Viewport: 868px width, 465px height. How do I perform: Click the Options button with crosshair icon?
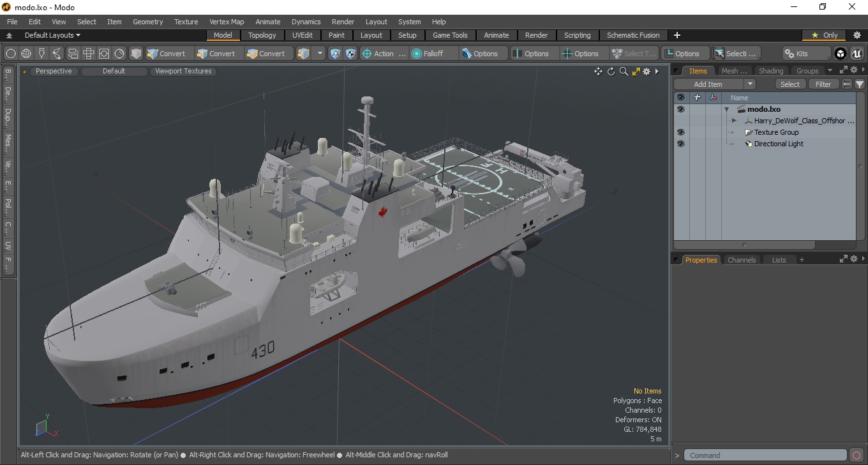583,54
